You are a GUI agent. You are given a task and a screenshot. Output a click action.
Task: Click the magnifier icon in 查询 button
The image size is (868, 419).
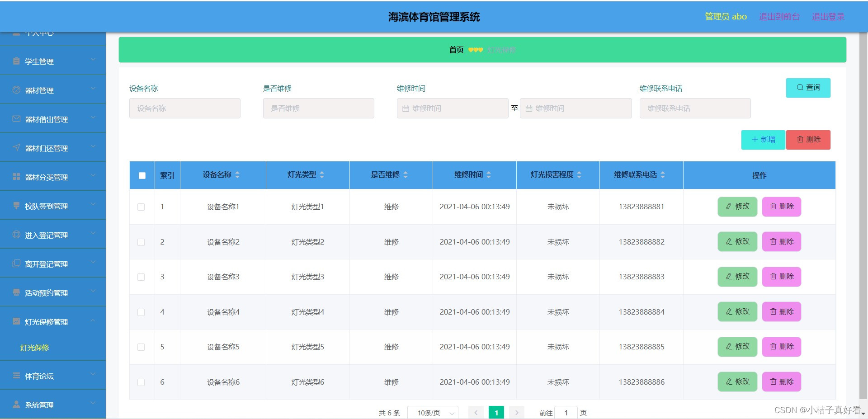[x=800, y=88]
